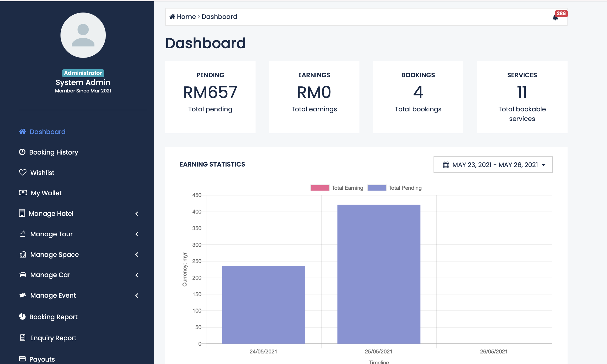Click the Wishlist heart icon
The width and height of the screenshot is (607, 364).
pos(23,172)
